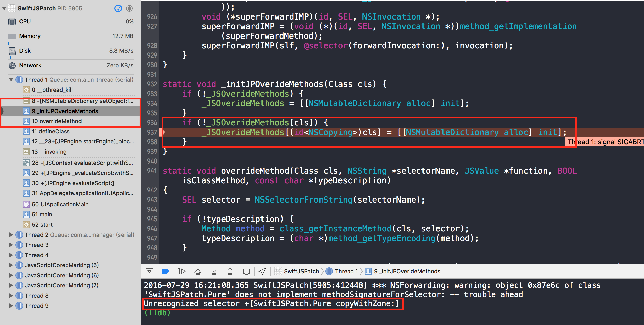This screenshot has width=644, height=325.
Task: Step over the current line
Action: 198,271
